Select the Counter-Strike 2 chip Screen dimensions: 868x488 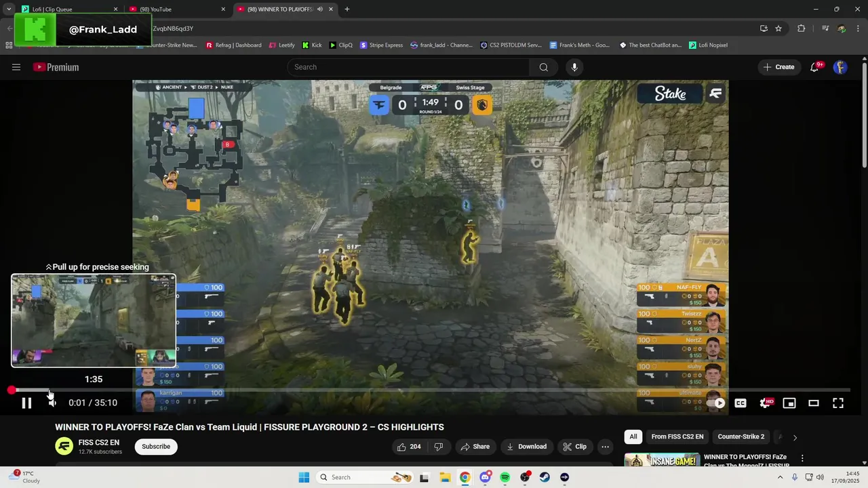[x=741, y=437]
